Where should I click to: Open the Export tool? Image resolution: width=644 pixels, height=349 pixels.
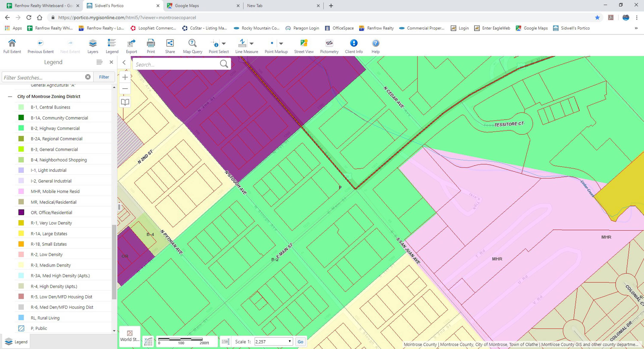(132, 46)
